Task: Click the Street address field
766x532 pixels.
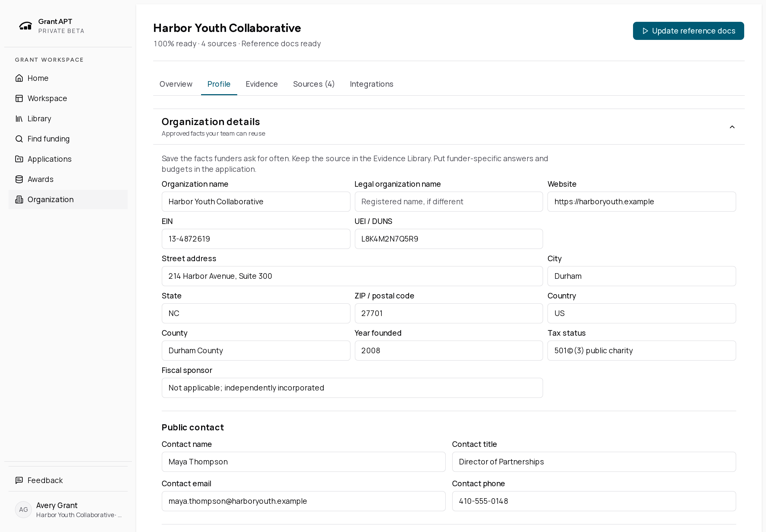Action: 352,276
